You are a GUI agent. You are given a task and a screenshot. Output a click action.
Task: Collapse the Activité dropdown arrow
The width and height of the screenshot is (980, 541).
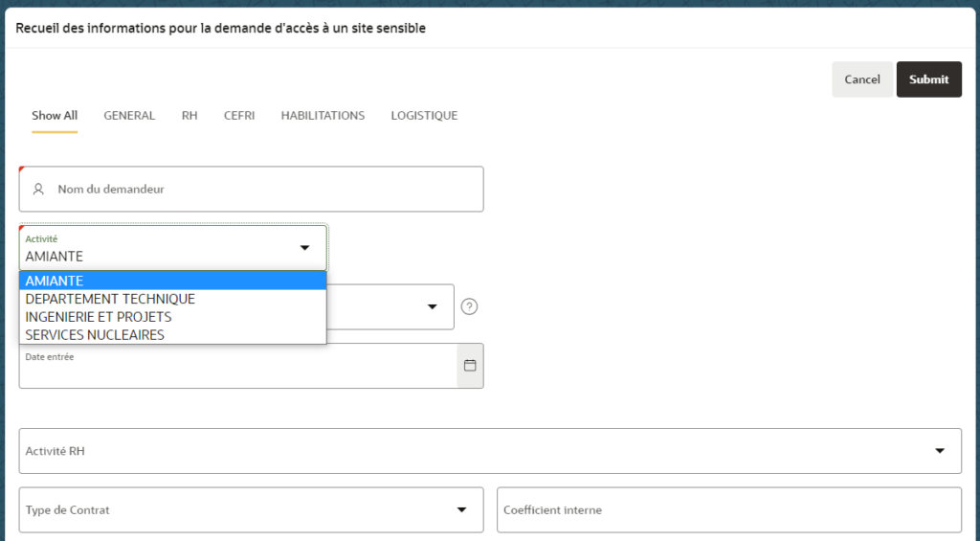coord(305,248)
